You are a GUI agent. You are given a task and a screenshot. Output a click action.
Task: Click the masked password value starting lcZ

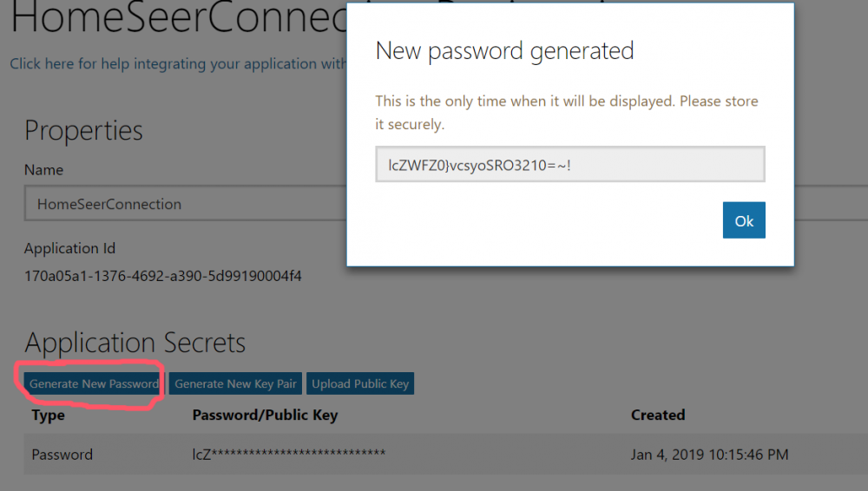(288, 455)
